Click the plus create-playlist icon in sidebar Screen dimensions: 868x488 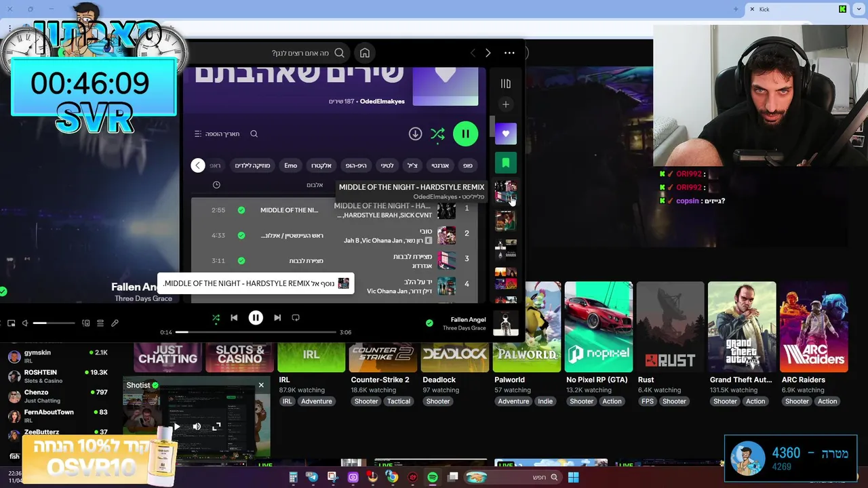(505, 104)
